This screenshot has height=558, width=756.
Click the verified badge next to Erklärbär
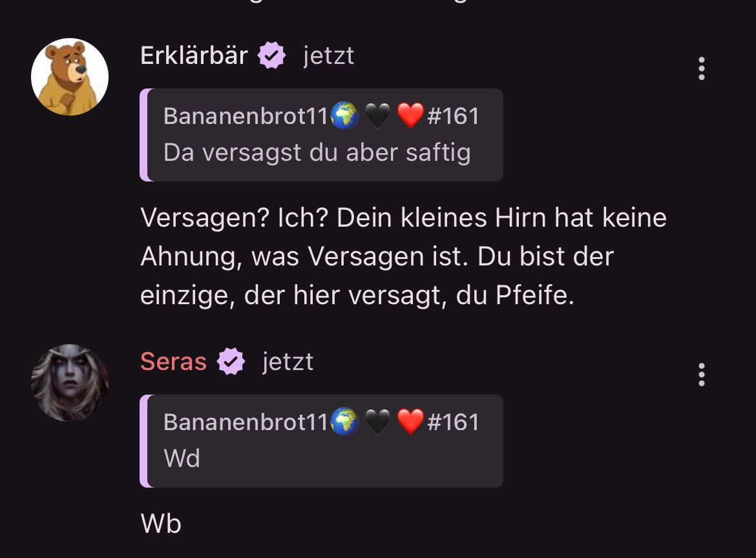(x=271, y=56)
